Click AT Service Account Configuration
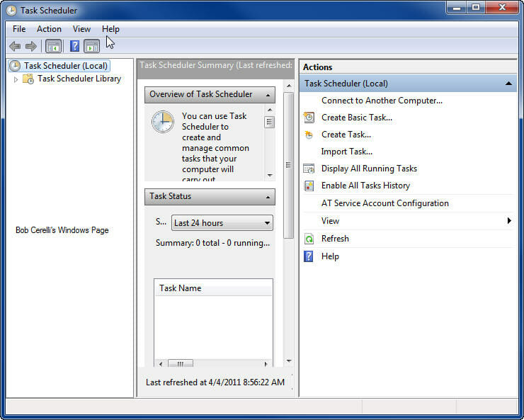The image size is (524, 420). pyautogui.click(x=385, y=203)
